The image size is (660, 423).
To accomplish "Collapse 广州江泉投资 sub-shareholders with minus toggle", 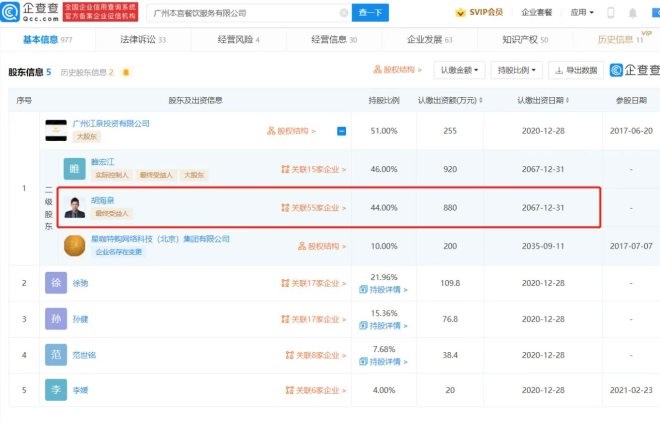I will [x=341, y=131].
